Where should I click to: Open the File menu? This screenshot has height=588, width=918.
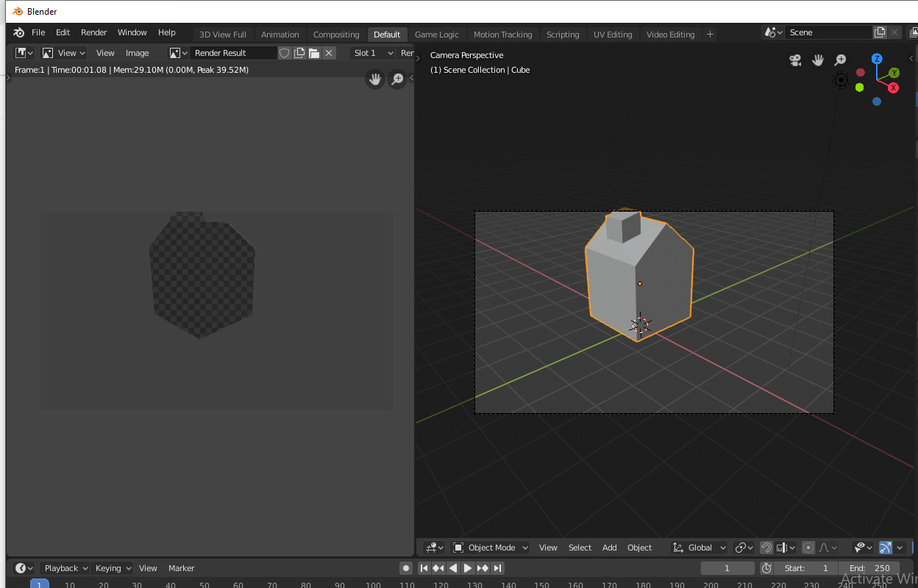(x=38, y=32)
